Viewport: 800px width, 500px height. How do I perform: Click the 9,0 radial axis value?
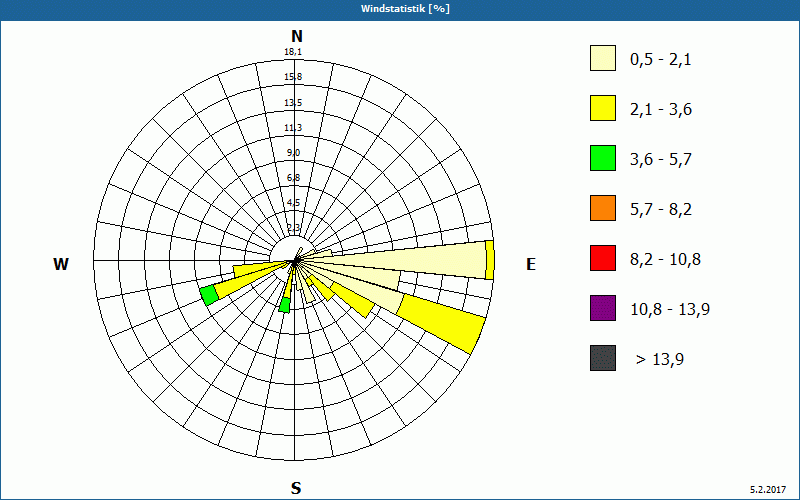coord(293,153)
